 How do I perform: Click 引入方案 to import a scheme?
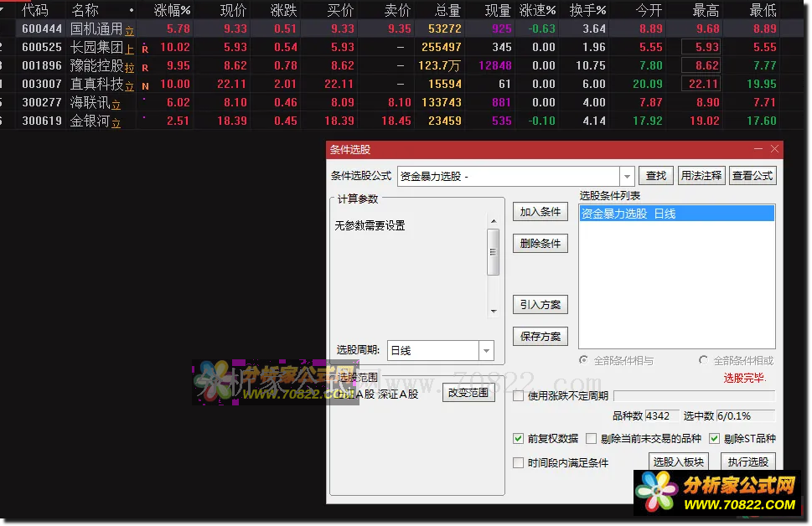point(540,304)
